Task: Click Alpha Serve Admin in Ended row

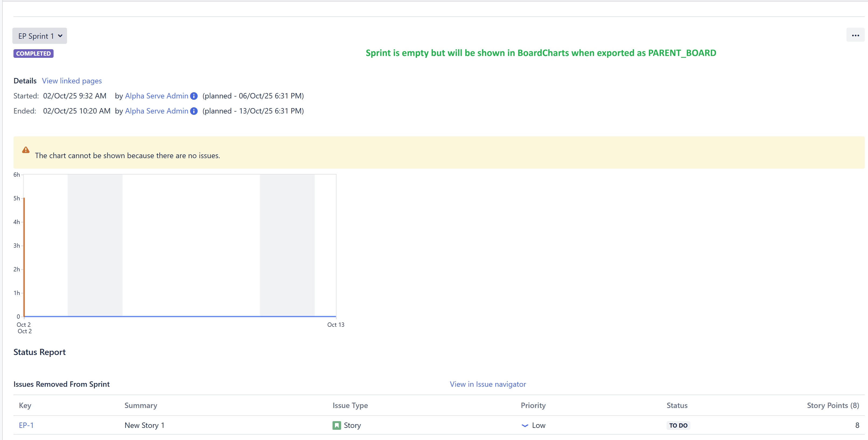Action: click(156, 111)
